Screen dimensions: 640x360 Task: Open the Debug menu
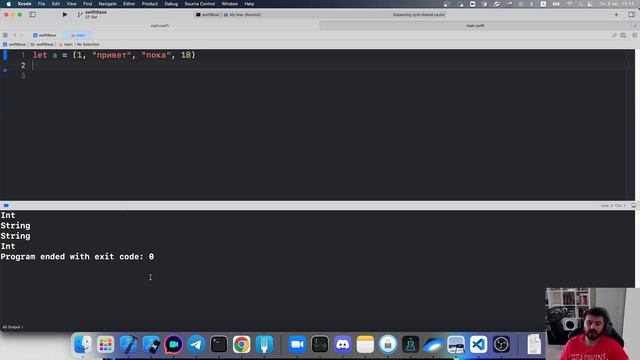point(171,4)
